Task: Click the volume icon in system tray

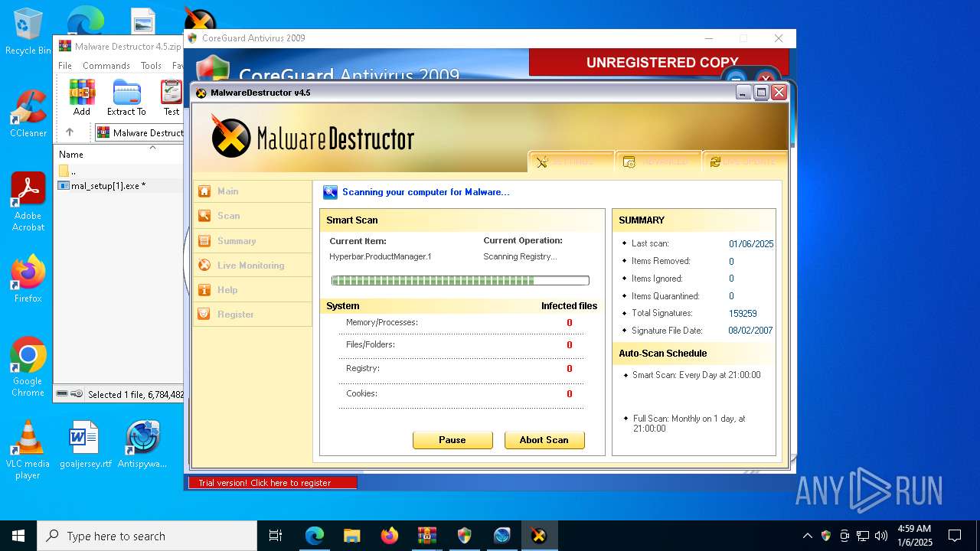Action: (x=881, y=536)
